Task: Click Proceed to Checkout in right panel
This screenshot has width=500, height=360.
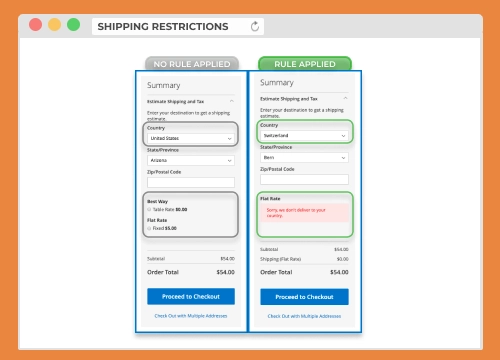Action: point(304,297)
